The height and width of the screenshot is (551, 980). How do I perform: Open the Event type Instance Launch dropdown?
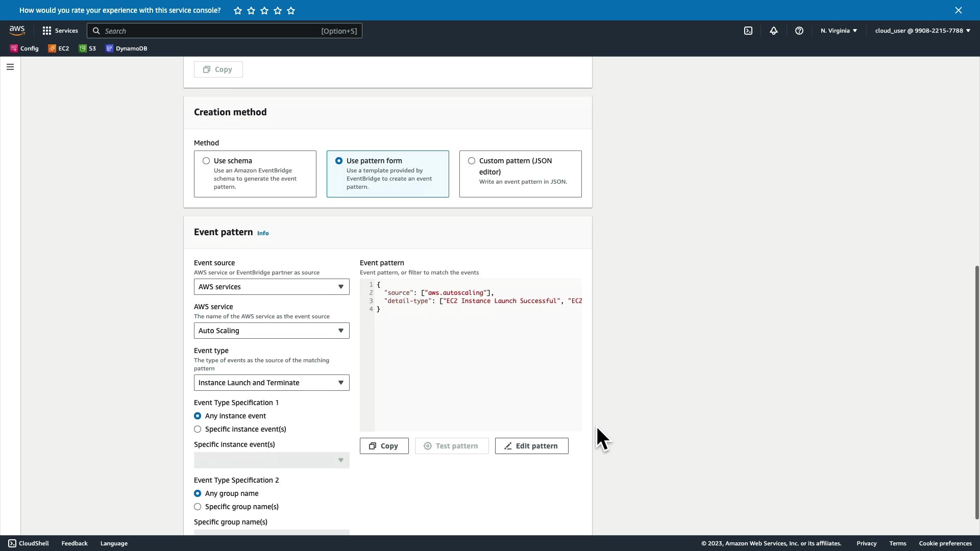click(272, 383)
